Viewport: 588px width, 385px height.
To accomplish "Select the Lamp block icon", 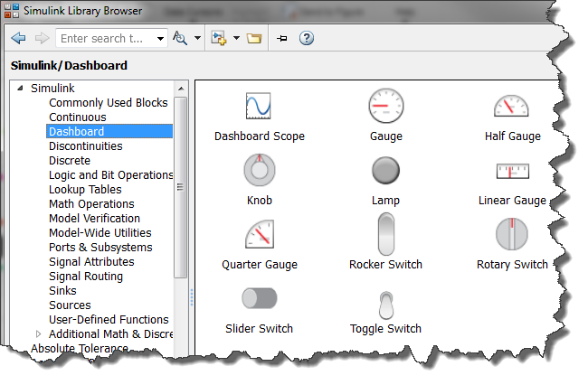I will pos(385,170).
